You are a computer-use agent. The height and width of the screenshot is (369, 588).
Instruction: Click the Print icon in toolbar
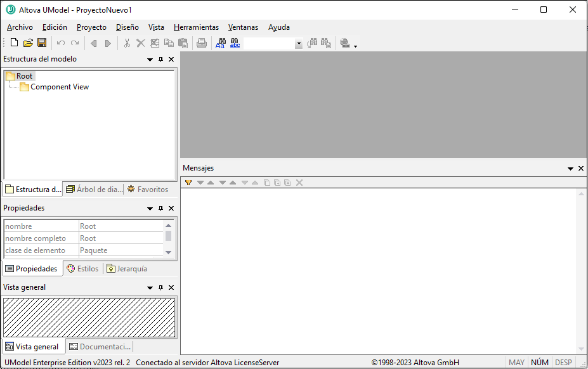(202, 43)
